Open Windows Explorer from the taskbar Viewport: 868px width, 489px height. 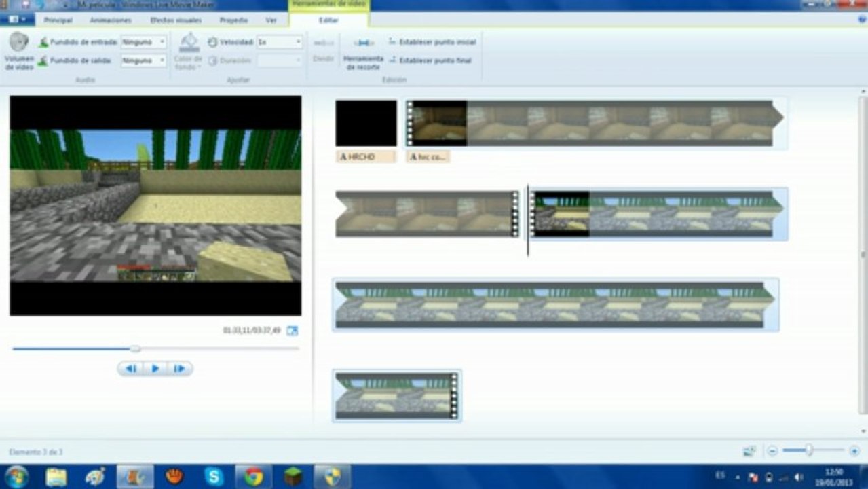[x=56, y=477]
